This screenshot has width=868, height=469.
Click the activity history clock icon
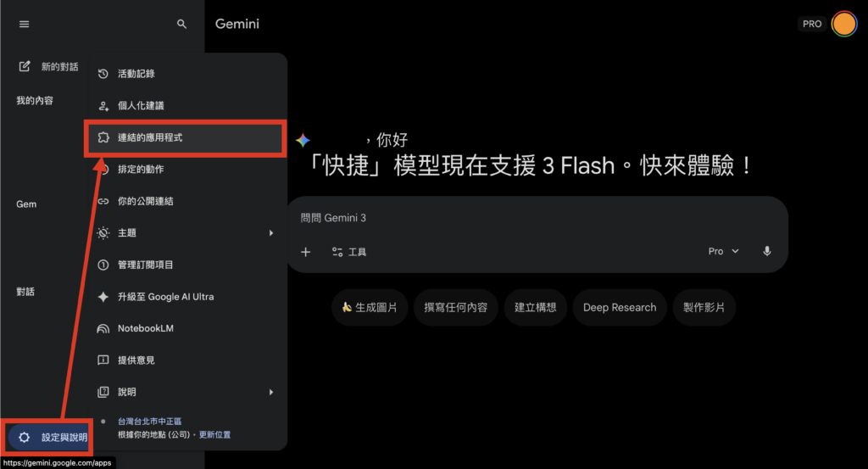(x=103, y=74)
